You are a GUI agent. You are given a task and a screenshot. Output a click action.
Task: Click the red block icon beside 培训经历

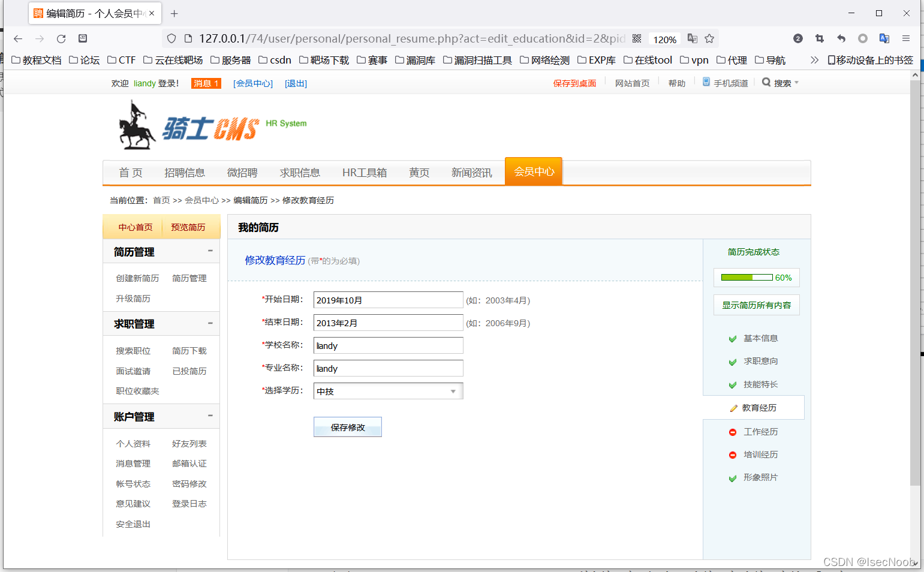733,454
